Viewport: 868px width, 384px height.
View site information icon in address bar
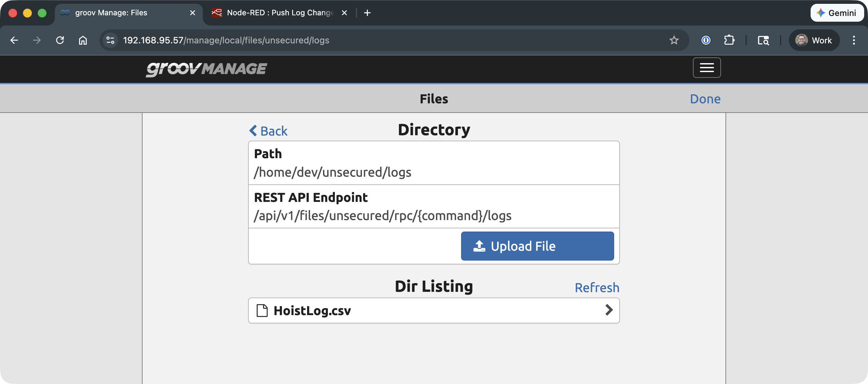tap(110, 40)
